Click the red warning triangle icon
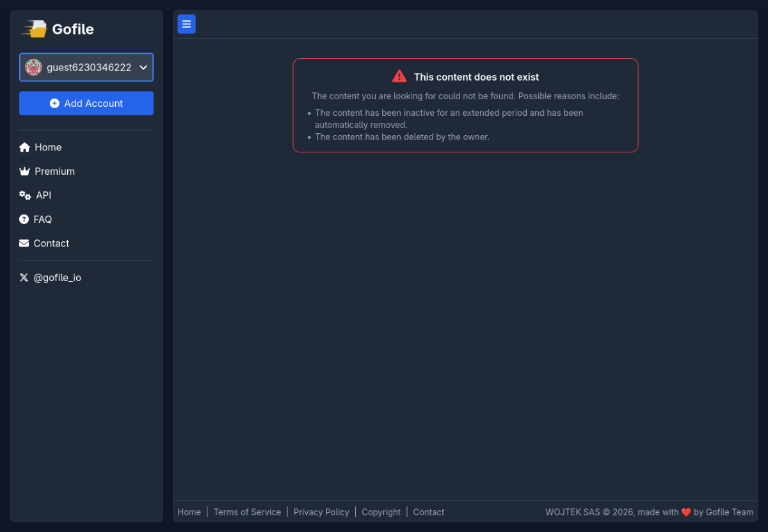This screenshot has width=768, height=532. 399,76
